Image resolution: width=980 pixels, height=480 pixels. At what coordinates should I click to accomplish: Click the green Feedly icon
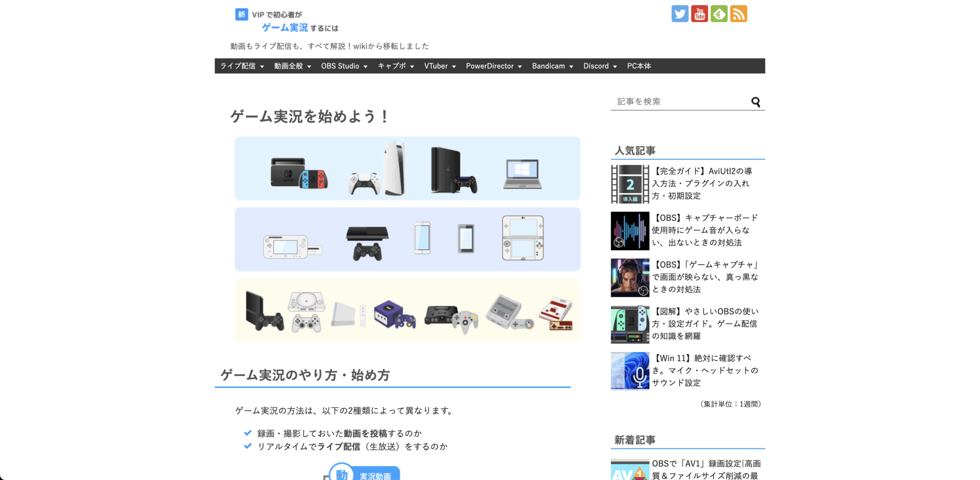pos(719,14)
